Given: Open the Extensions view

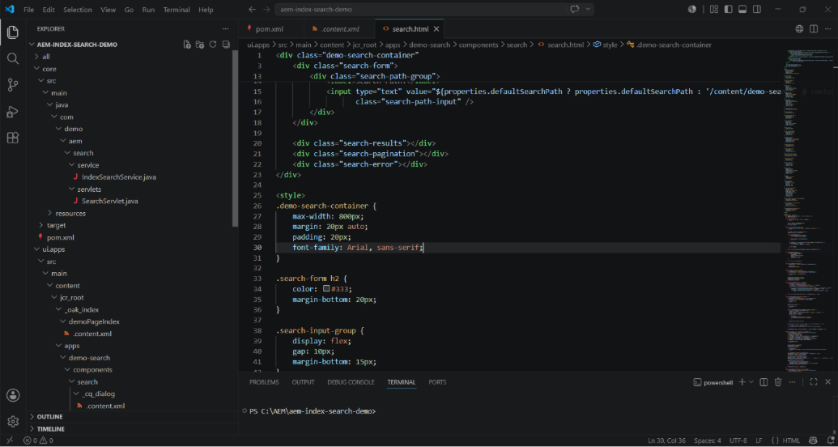Looking at the screenshot, I should tap(13, 137).
